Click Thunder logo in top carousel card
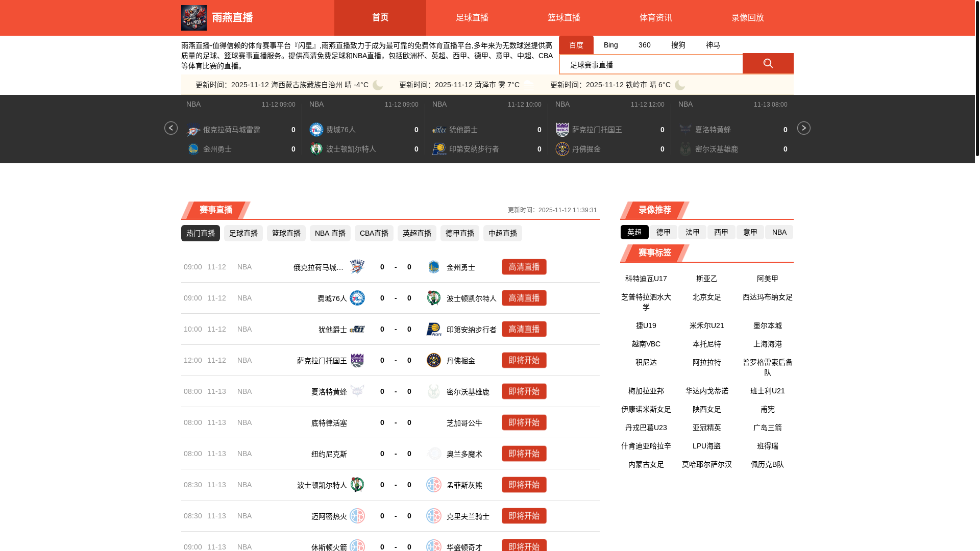980x551 pixels. coord(193,130)
